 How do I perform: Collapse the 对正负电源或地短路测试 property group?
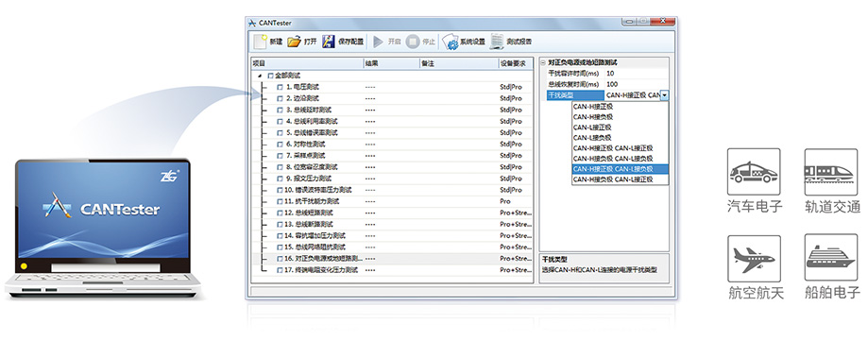[543, 63]
